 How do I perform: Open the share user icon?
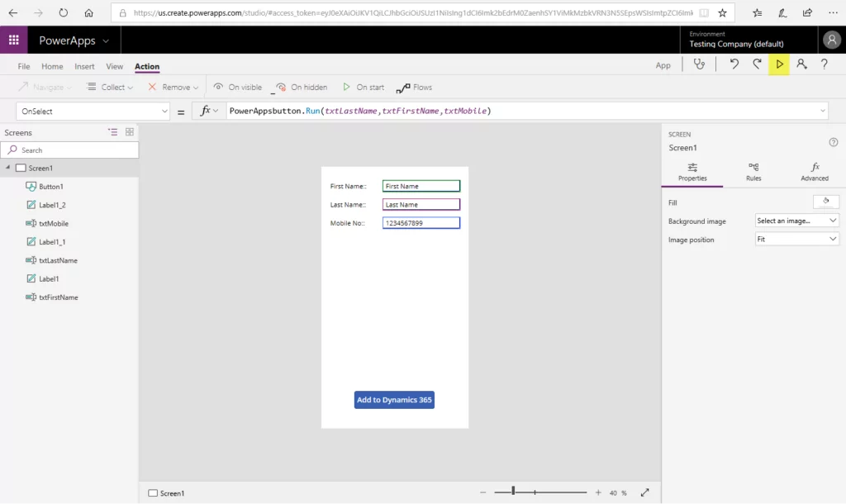[801, 64]
